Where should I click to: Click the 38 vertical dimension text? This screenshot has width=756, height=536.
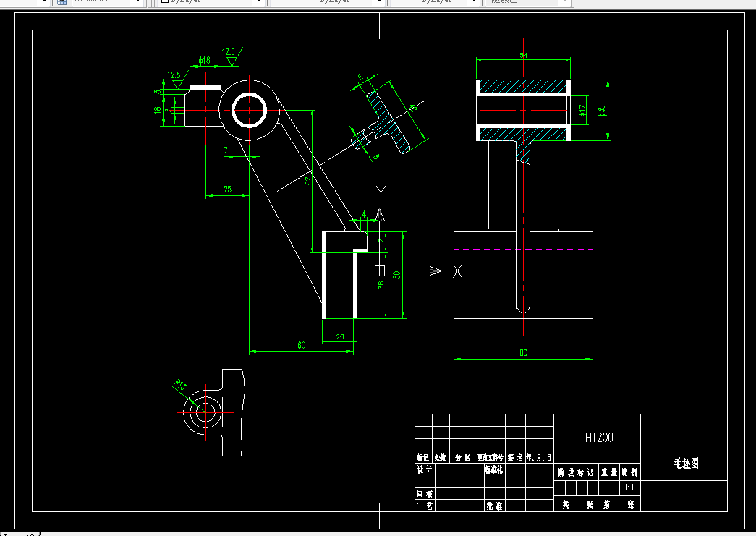coord(381,285)
